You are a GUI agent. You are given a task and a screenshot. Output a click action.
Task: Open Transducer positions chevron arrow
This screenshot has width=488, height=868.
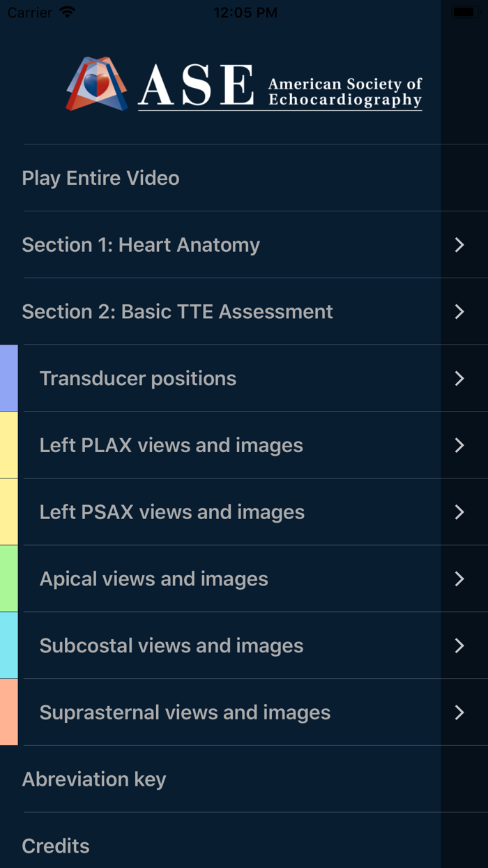point(459,378)
